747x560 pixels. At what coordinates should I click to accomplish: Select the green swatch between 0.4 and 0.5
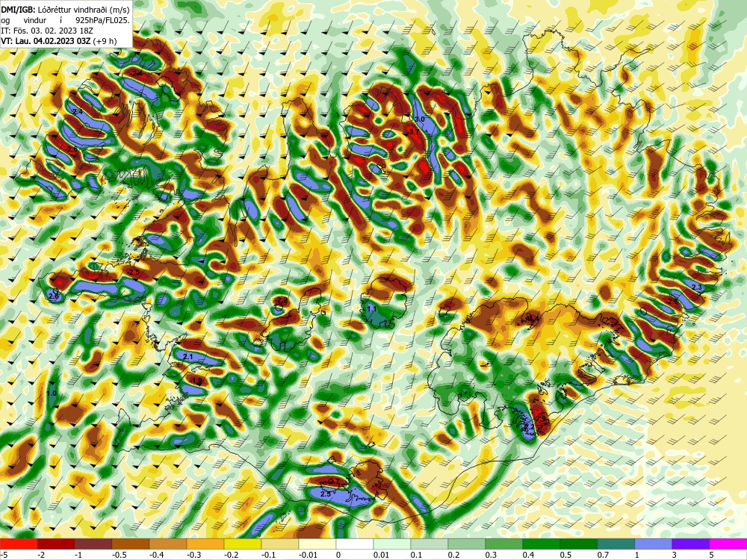[x=541, y=544]
